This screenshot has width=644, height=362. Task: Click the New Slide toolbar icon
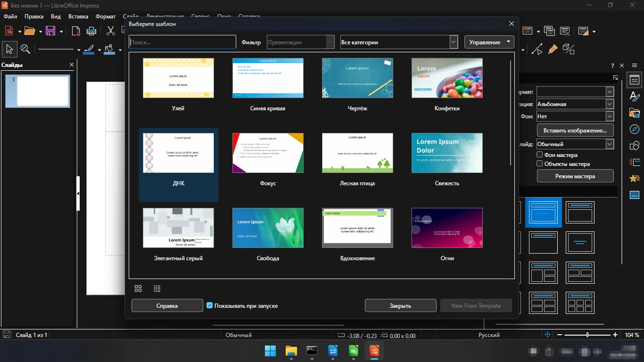(x=528, y=31)
